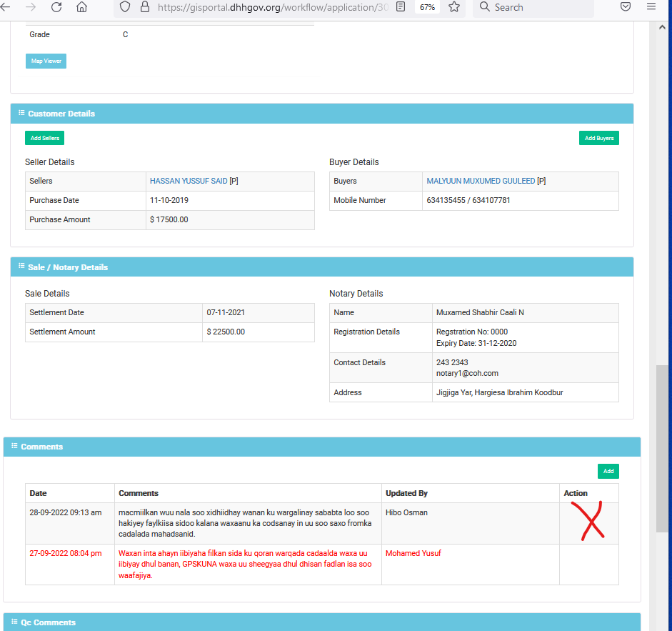The height and width of the screenshot is (631, 672).
Task: Select purchase amount $ 17500.00
Action: click(x=169, y=219)
